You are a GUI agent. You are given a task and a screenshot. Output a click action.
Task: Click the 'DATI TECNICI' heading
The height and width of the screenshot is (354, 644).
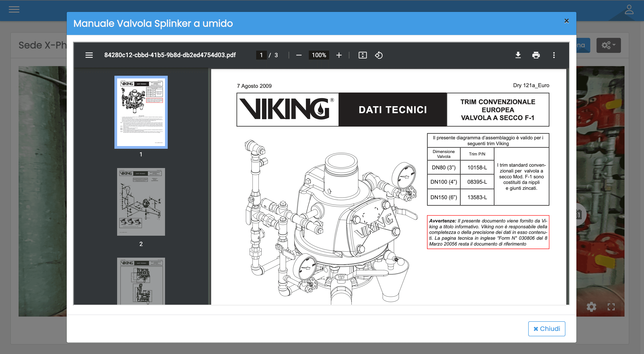393,110
